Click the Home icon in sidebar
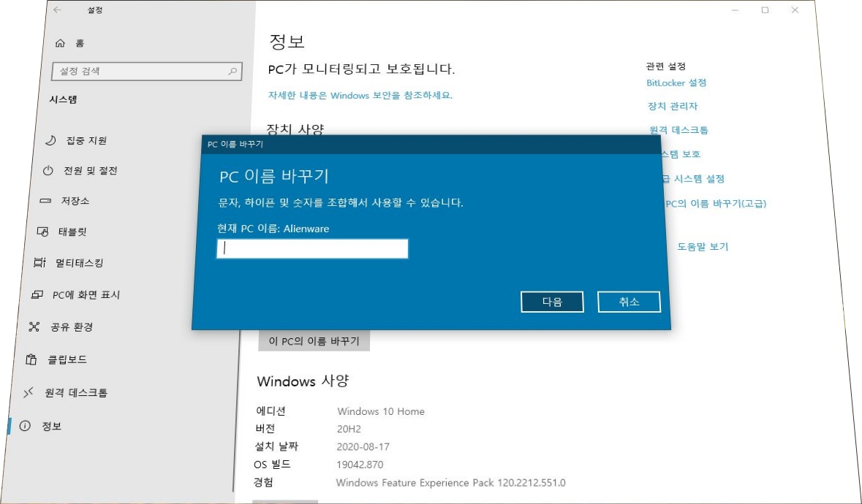 (61, 43)
